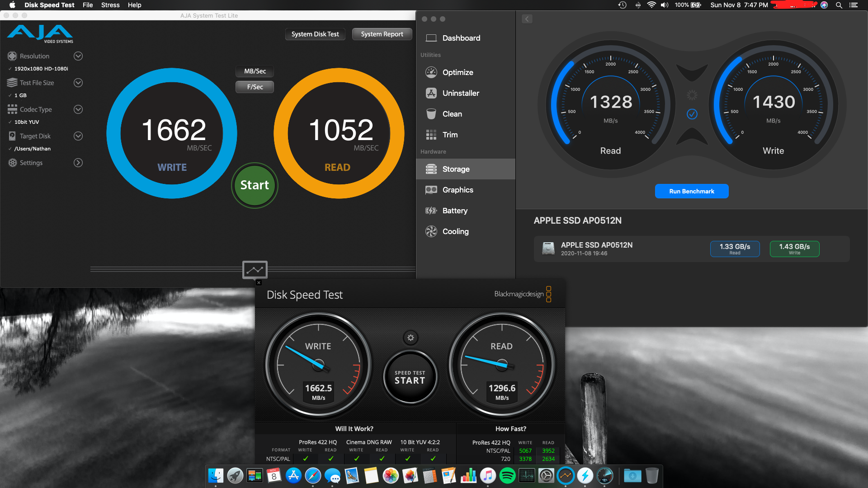Expand the Codec Type dropdown

78,109
